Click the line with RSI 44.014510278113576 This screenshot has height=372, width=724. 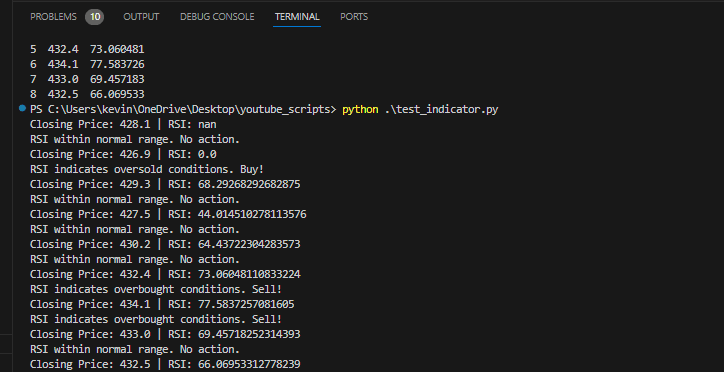coord(168,214)
